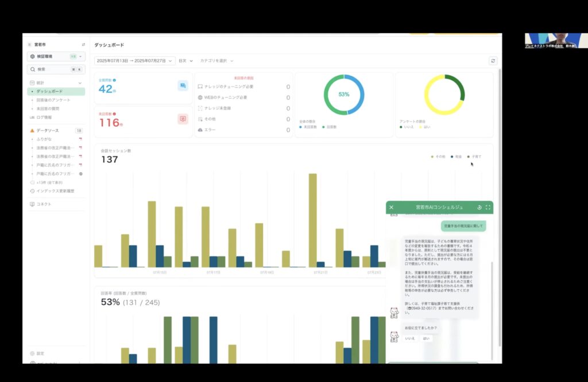The height and width of the screenshot is (382, 588).
Task: Click the chat history reset icon
Action: (479, 207)
